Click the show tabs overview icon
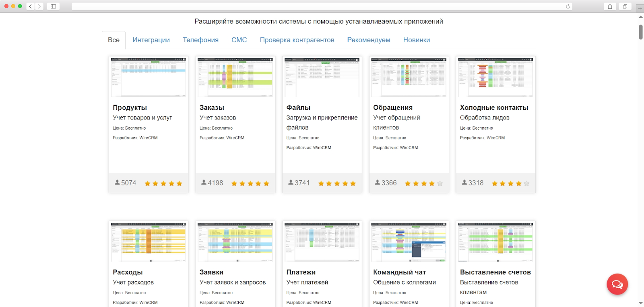This screenshot has width=644, height=307. point(625,6)
